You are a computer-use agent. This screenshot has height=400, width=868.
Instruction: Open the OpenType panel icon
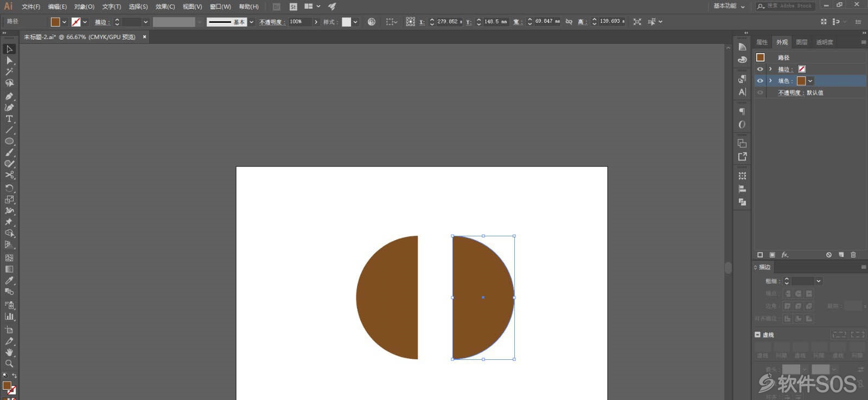(x=742, y=125)
